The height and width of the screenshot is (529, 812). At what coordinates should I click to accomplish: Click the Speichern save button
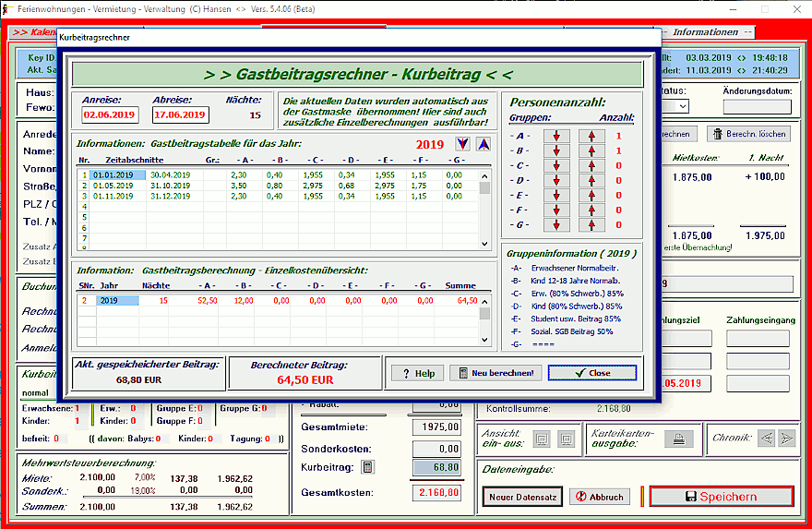click(x=721, y=497)
